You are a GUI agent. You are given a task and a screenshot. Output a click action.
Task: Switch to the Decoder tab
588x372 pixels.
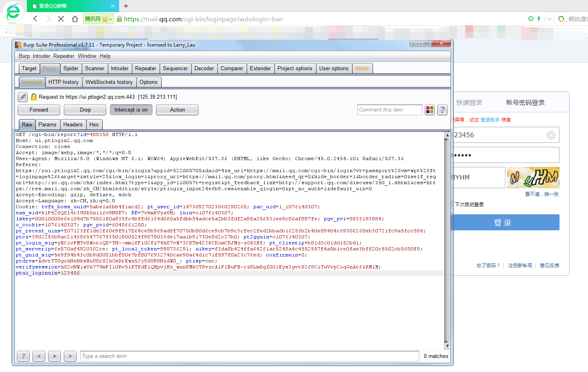tap(204, 69)
